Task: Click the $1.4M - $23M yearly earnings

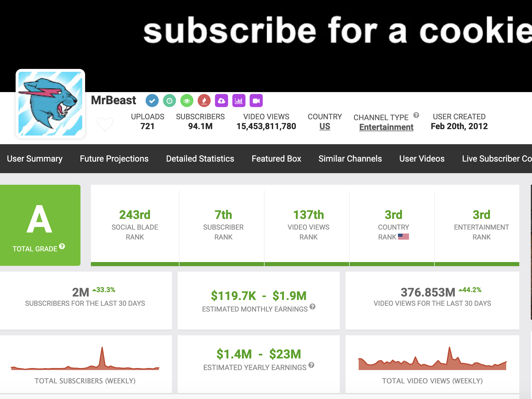Action: click(259, 354)
